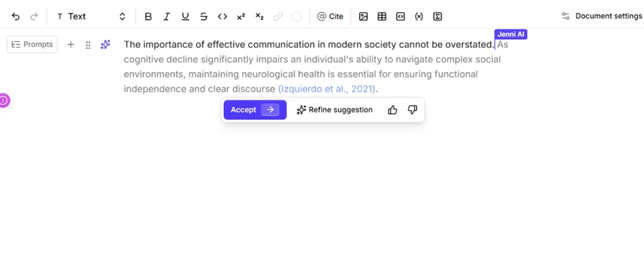644x256 pixels.
Task: Apply subscript formatting
Action: pyautogui.click(x=259, y=16)
